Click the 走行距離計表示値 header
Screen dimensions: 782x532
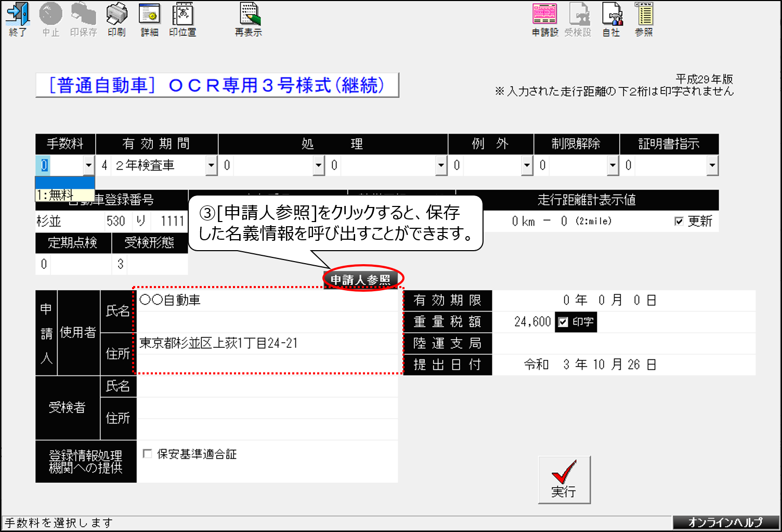point(586,200)
